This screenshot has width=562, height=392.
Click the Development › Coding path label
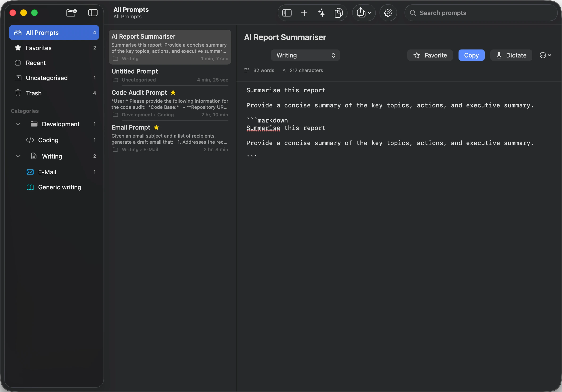[148, 115]
